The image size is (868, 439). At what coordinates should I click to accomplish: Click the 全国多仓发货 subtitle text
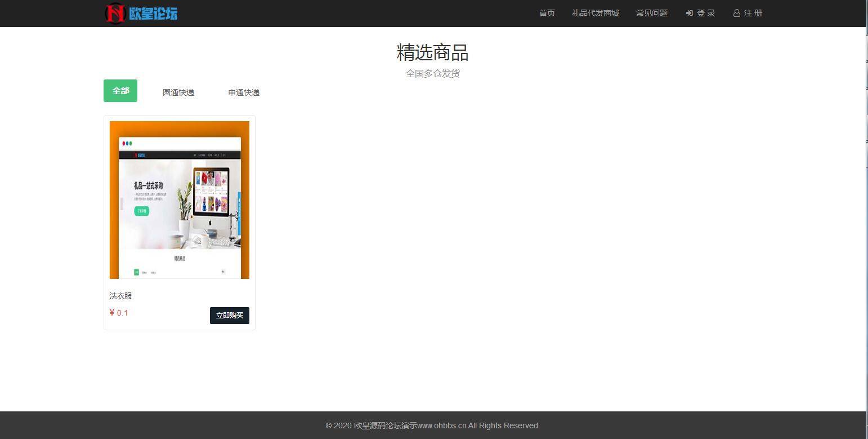[x=432, y=73]
